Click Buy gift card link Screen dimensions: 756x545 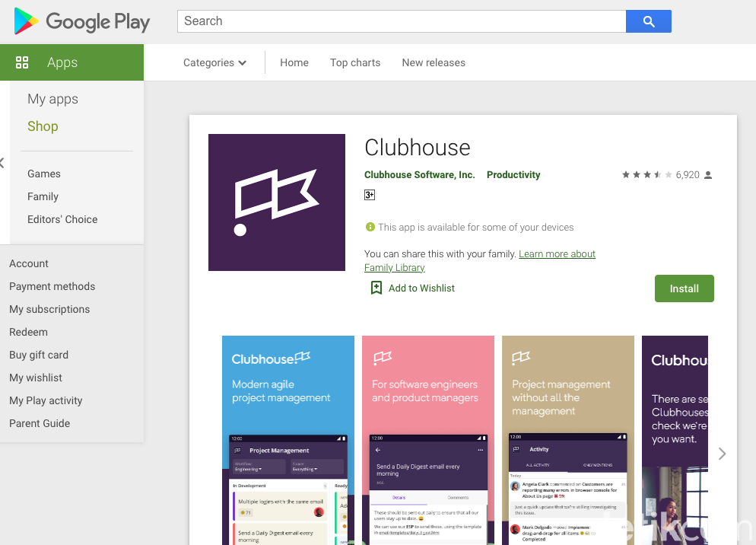coord(39,355)
